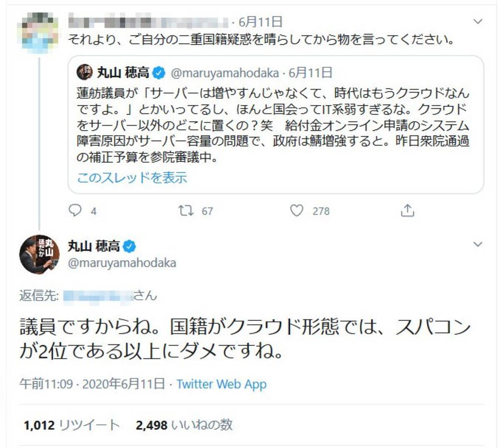Expand the top tweet's more options chevron

tap(478, 21)
